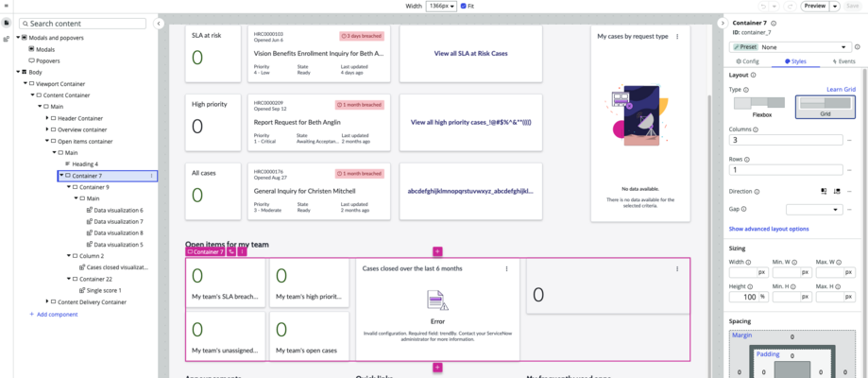This screenshot has width=868, height=378.
Task: Open the add-ons icon in far left rail
Action: [6, 39]
